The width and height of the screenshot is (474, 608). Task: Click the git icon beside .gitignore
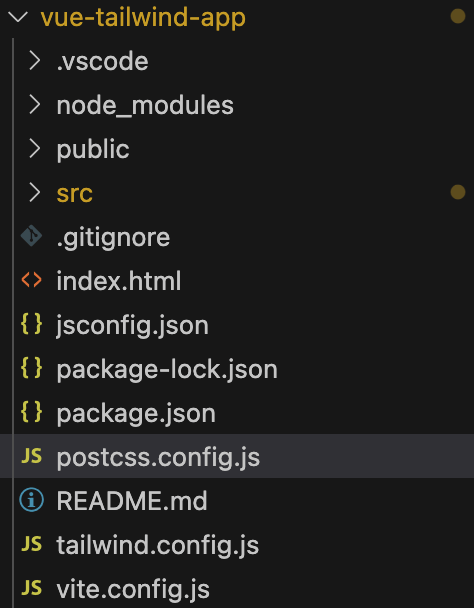click(31, 236)
